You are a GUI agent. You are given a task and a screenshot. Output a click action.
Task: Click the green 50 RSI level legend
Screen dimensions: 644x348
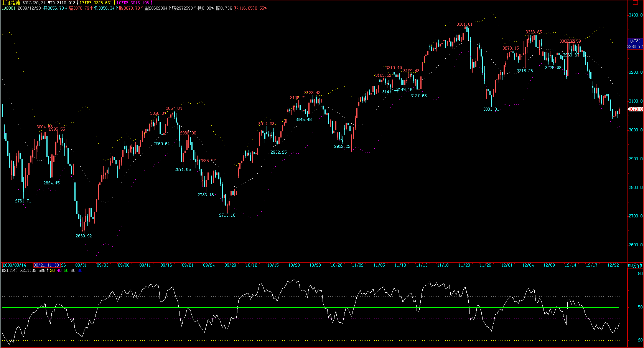coord(66,270)
